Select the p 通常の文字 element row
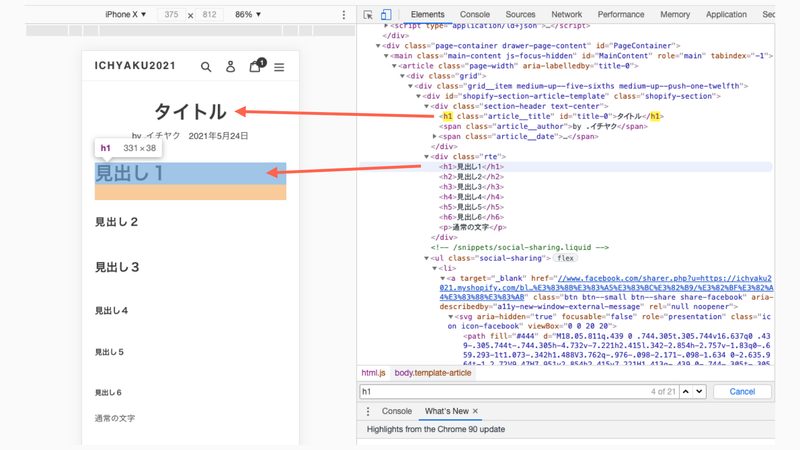The width and height of the screenshot is (800, 450). point(473,228)
